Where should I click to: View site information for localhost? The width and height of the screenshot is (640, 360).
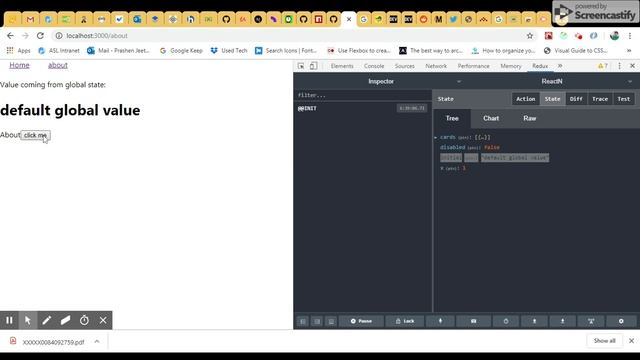coord(59,36)
